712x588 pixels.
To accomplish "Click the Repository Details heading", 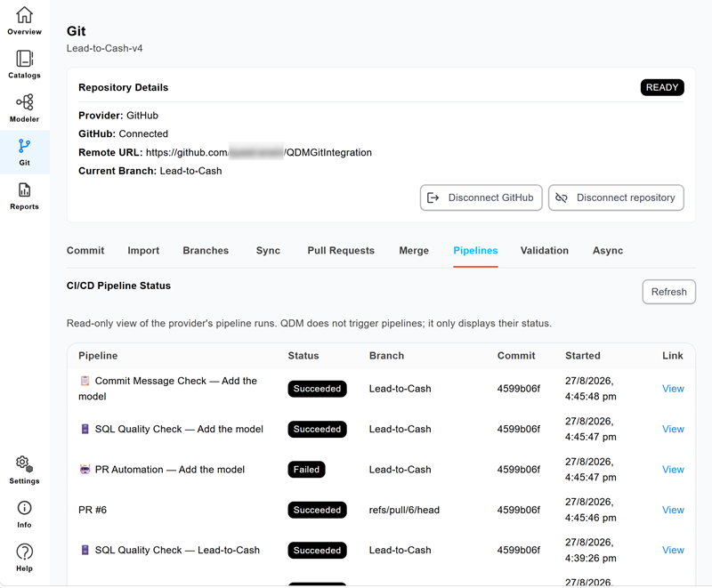I will click(123, 87).
